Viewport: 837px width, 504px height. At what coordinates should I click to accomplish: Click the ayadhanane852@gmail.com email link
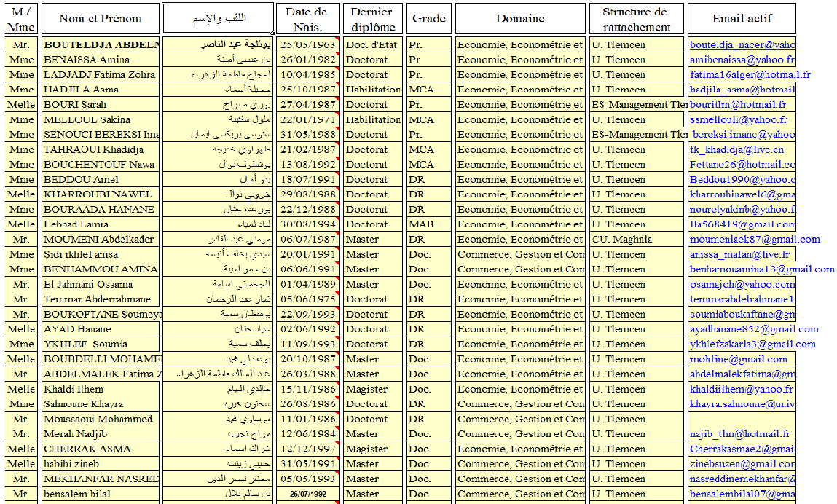(x=754, y=329)
